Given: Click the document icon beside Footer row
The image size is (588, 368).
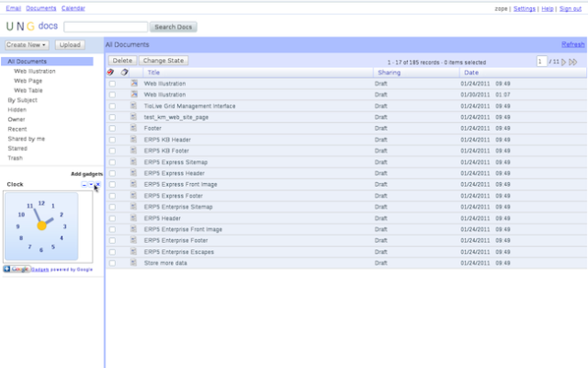Looking at the screenshot, I should click(134, 128).
